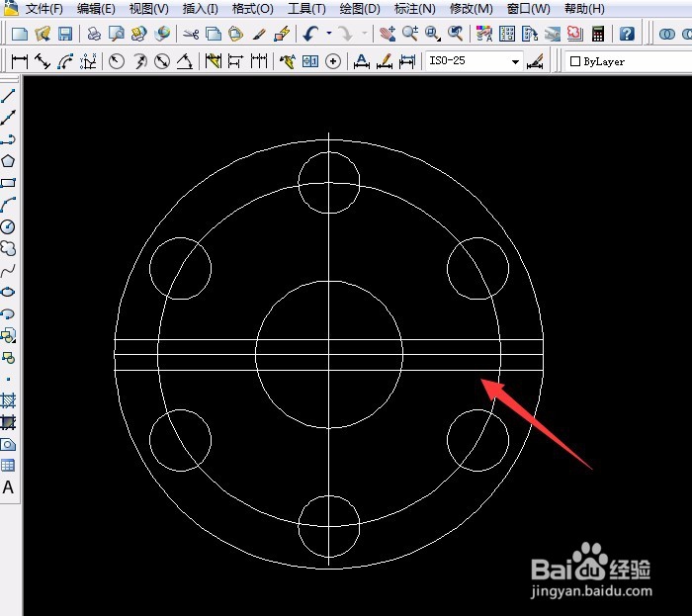Open the 文件(F) menu
Image resolution: width=692 pixels, height=616 pixels.
pyautogui.click(x=44, y=8)
